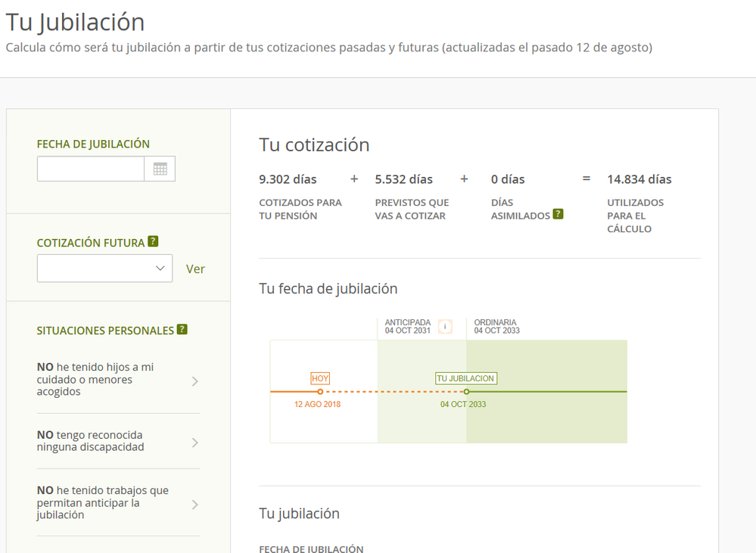Select the green 04 OCT 2033 timeline date

(463, 405)
